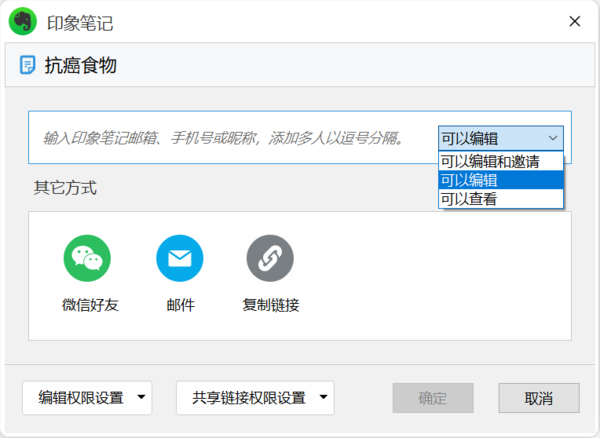600x438 pixels.
Task: Share the note via the email icon
Action: 180,258
